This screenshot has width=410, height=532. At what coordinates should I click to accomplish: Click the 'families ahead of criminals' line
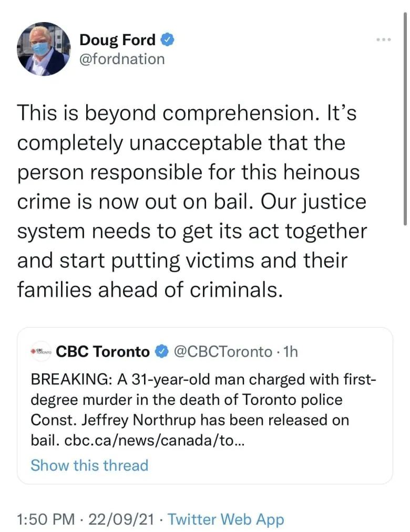(x=150, y=289)
